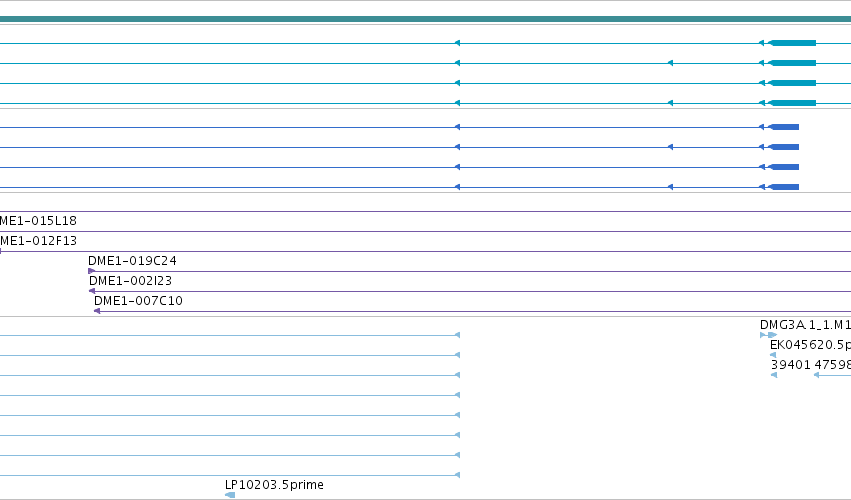Click thick exon block of lowest dark-blue transcript
851x500 pixels.
tap(784, 187)
